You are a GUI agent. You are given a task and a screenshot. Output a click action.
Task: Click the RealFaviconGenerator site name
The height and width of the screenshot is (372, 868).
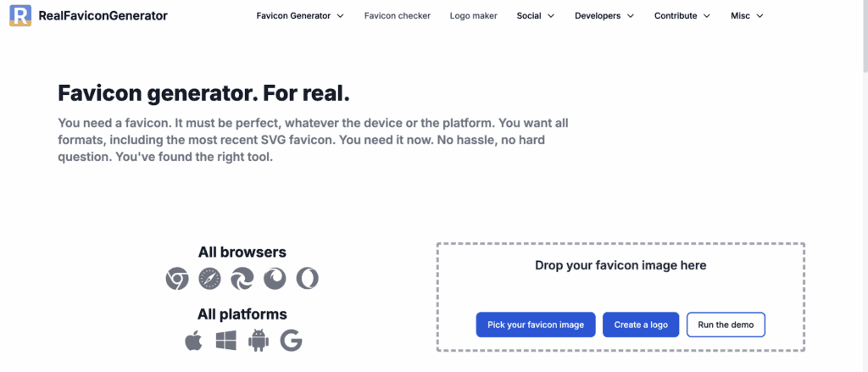pos(103,16)
